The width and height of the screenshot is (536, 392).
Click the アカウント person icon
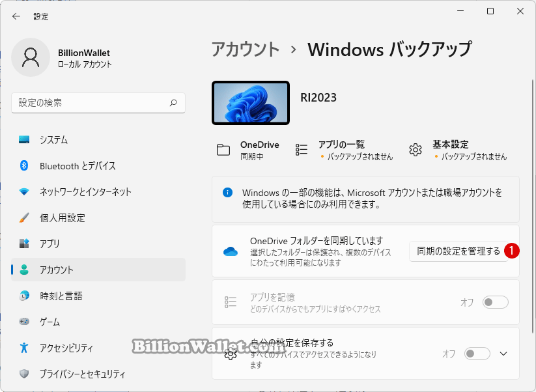24,270
